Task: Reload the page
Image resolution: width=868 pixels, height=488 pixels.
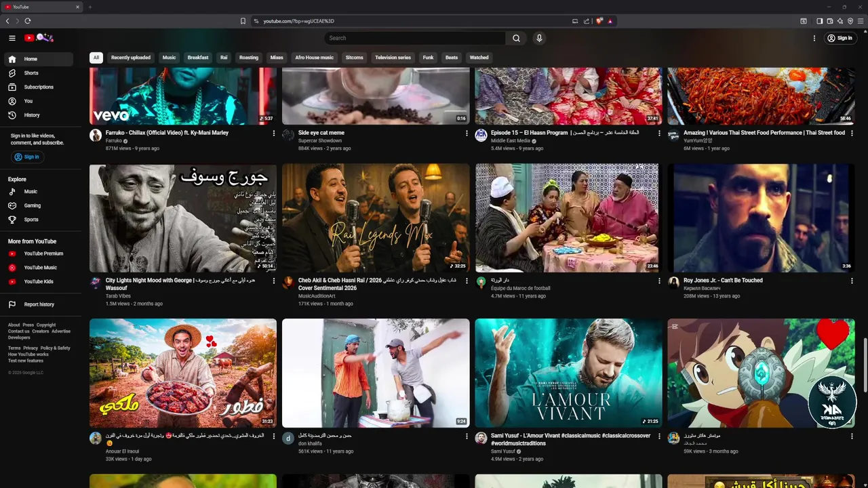Action: (x=28, y=21)
